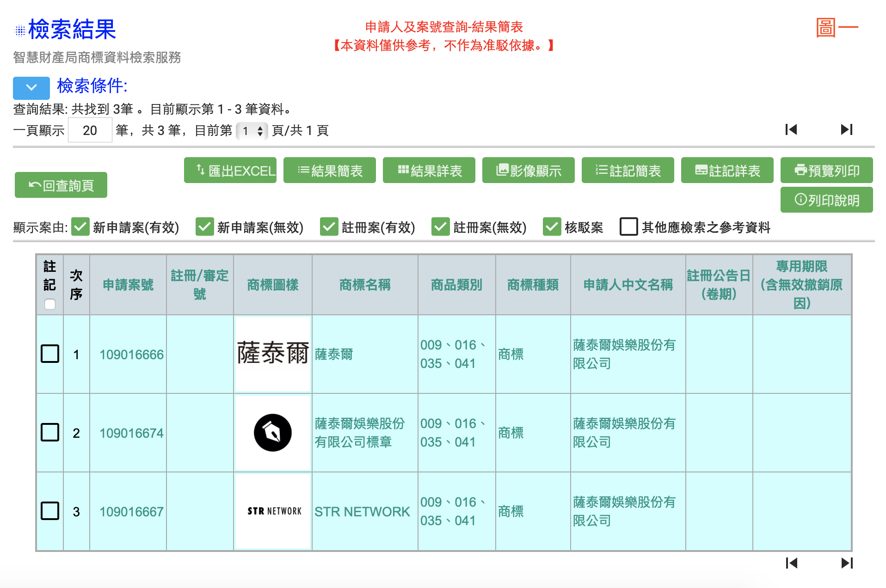Show 註記簡表 marked summary list
This screenshot has height=588, width=886.
tap(628, 170)
